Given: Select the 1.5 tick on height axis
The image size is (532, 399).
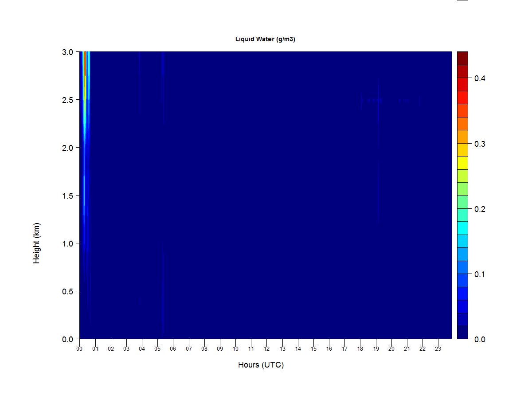Looking at the screenshot, I should (68, 196).
